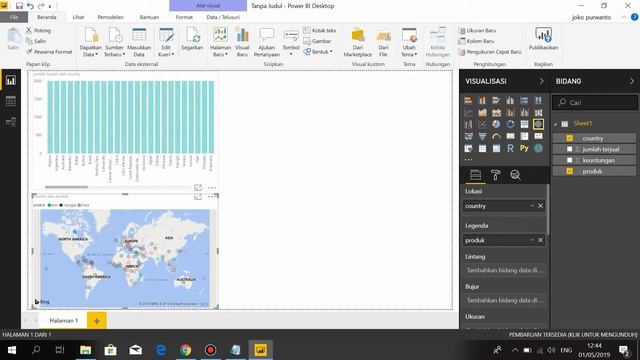Click Kotak teks in ribbon
Viewport: 640px width, 360px height.
pos(320,31)
